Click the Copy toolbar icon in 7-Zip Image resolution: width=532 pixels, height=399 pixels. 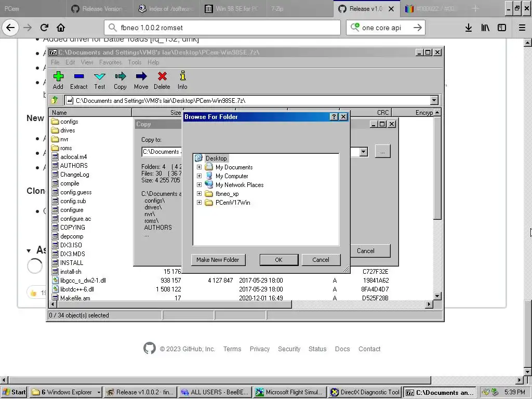pos(120,81)
